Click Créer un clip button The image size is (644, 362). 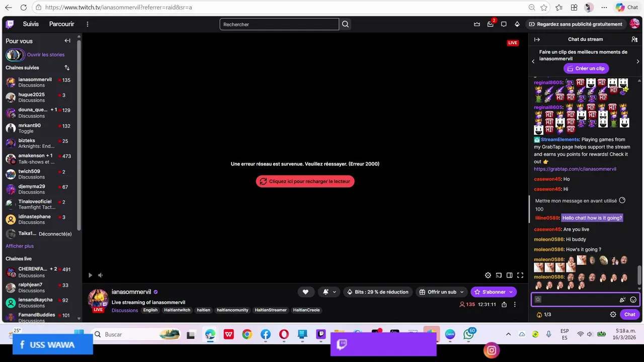586,68
